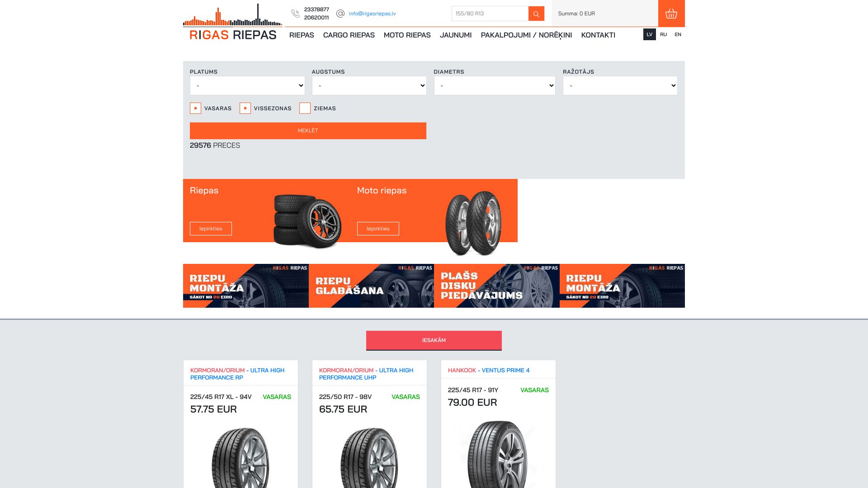Go to the Kontakti menu item
This screenshot has height=488, width=868.
[x=598, y=35]
